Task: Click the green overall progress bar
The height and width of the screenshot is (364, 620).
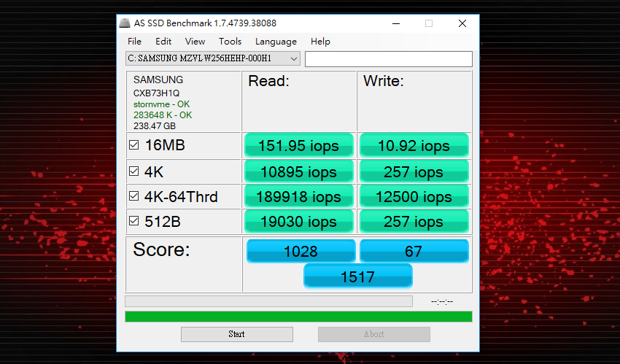Action: (x=298, y=317)
